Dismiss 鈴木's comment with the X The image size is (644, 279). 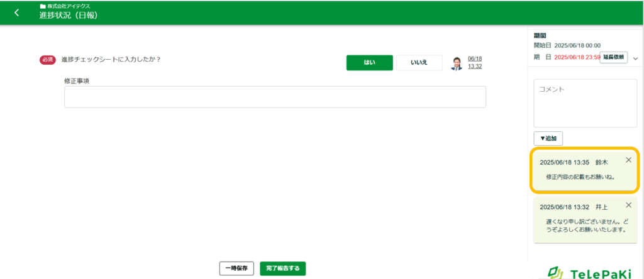point(628,160)
